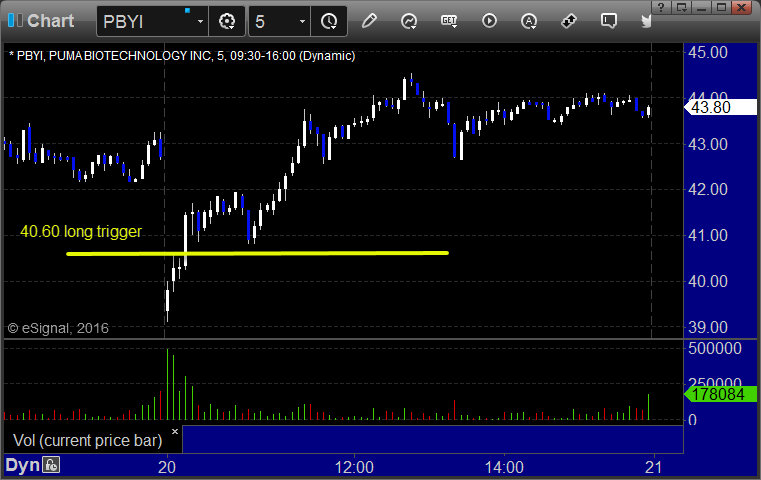Close the Vol current price bar pane
Viewport: 761px width, 480px height.
175,431
